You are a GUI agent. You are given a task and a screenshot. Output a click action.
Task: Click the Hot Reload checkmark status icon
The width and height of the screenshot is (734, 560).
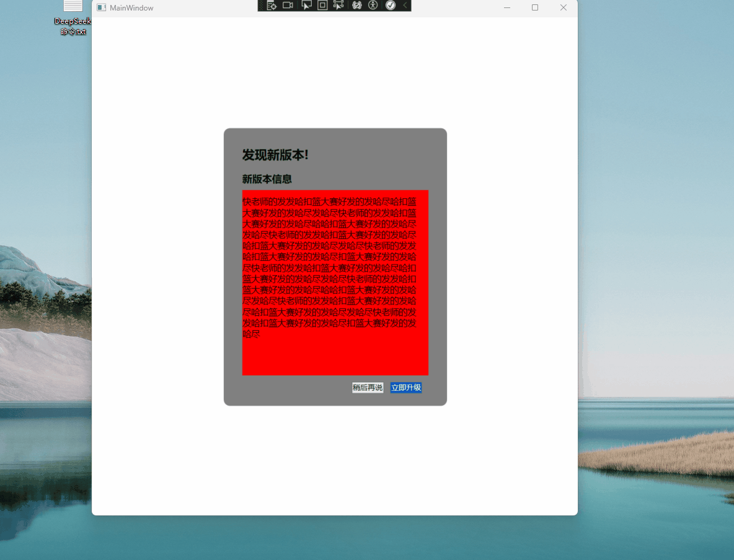pos(391,6)
